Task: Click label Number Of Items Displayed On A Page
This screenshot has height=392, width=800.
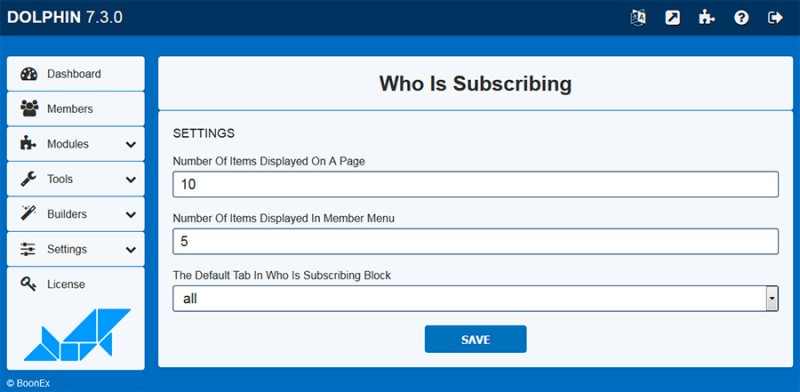Action: (x=269, y=161)
